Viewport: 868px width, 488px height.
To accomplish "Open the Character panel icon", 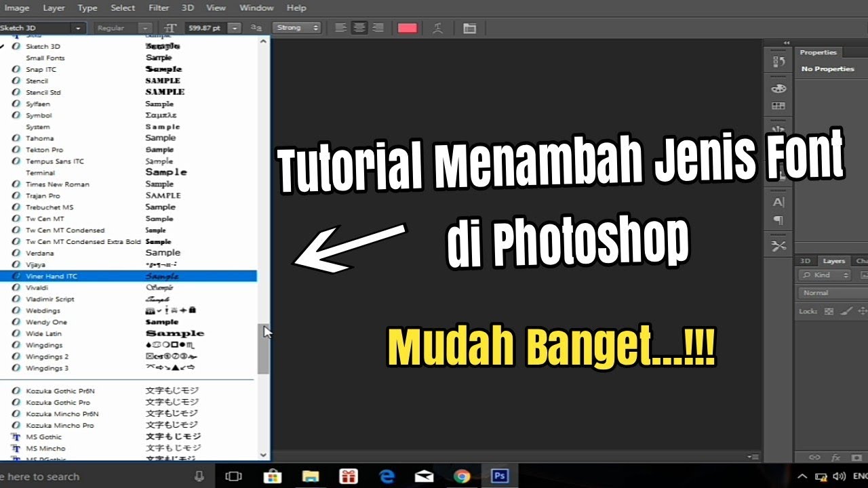I will click(x=778, y=202).
